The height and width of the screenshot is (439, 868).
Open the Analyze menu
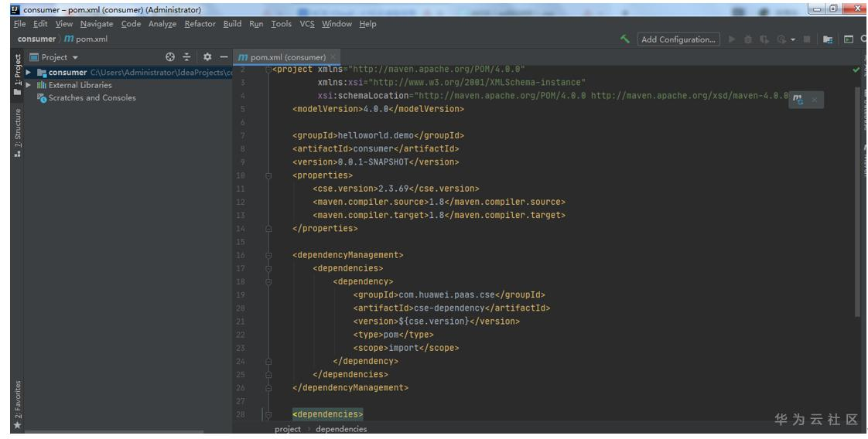pos(162,24)
